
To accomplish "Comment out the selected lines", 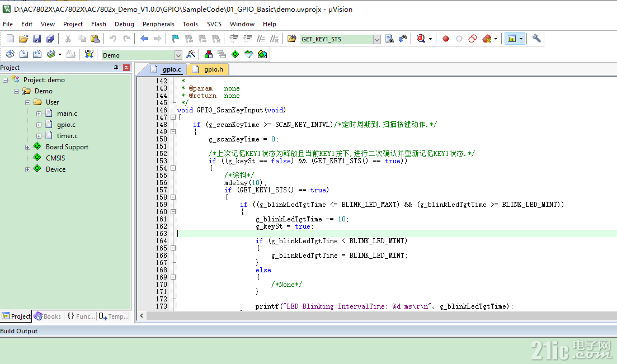I will (261, 39).
